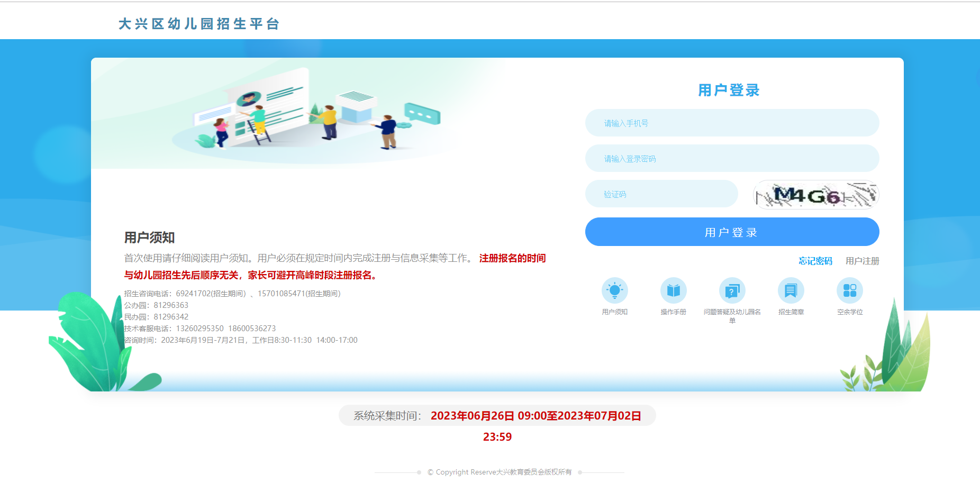Screen dimensions: 980x483
Task: Click the 问题答疑 question mark icon
Action: 732,290
